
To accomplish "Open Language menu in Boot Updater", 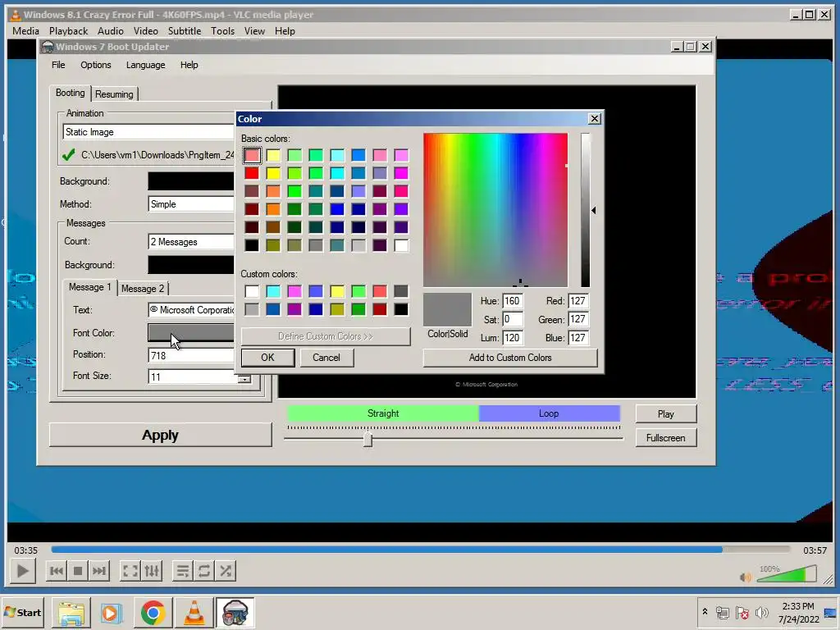I will [x=146, y=65].
